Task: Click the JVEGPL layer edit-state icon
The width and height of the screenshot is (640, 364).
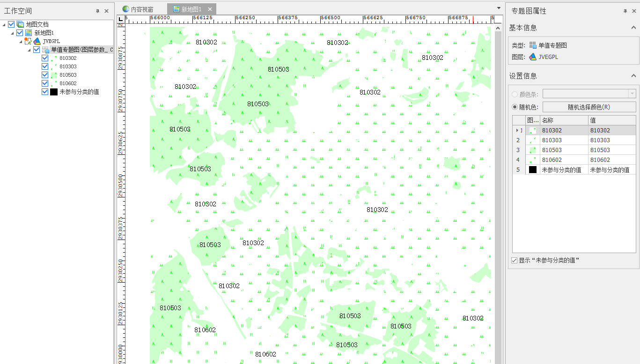Action: point(28,41)
